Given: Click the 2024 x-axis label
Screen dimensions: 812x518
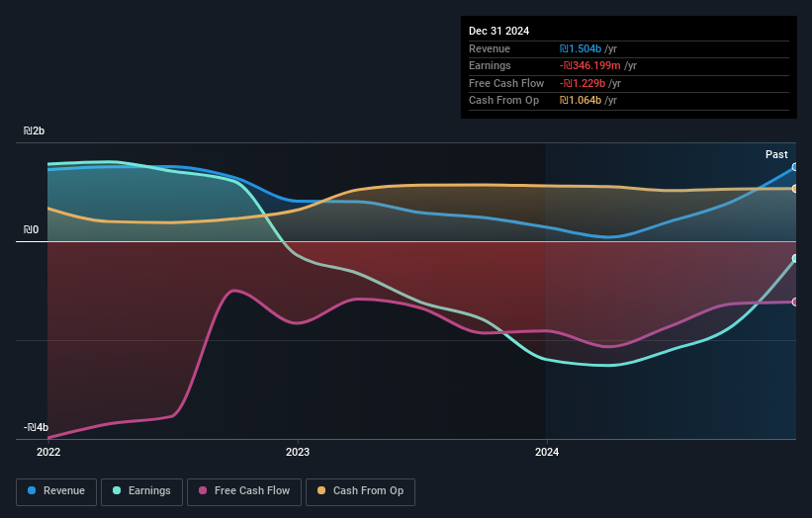Looking at the screenshot, I should tap(547, 452).
